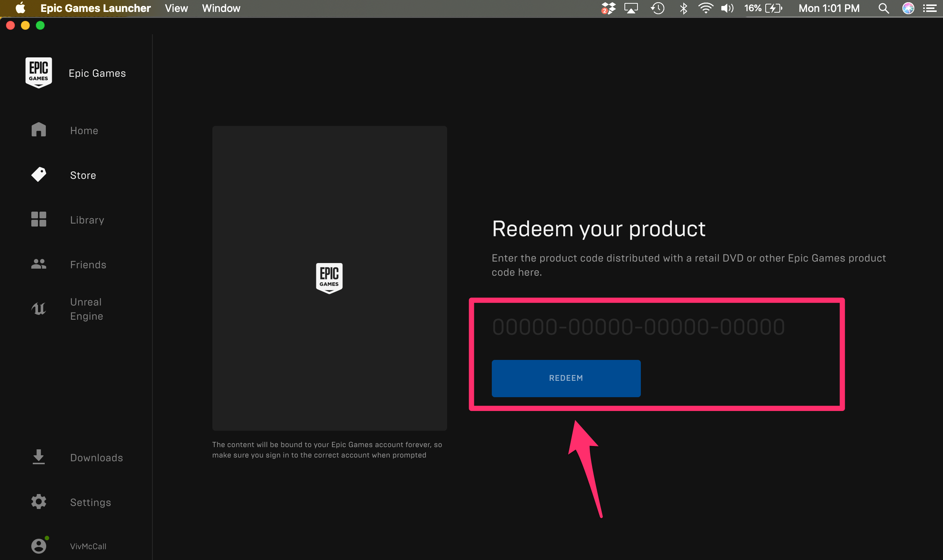Open Notification Center list icon
The height and width of the screenshot is (560, 943).
(930, 8)
